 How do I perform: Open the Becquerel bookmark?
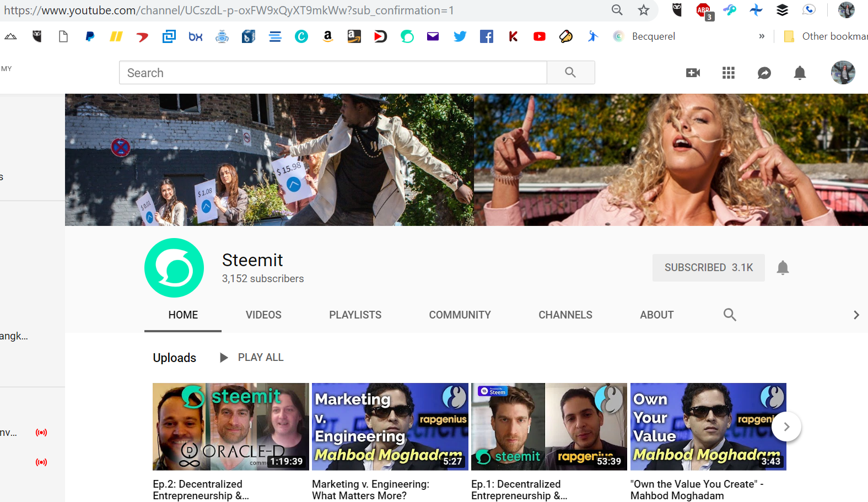tap(644, 36)
